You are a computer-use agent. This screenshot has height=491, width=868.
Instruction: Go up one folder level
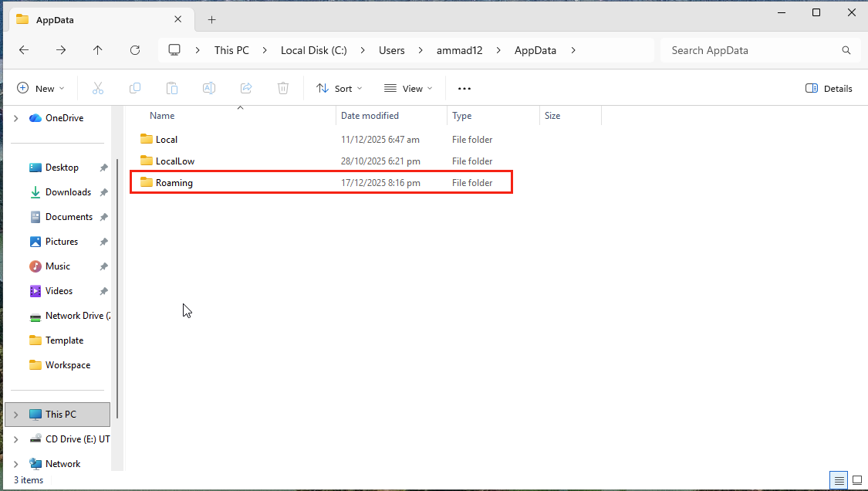coord(98,50)
